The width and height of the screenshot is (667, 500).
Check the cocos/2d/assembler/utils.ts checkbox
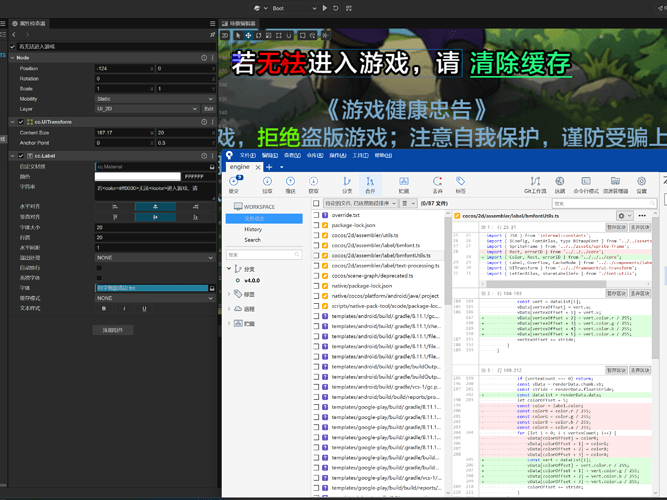pyautogui.click(x=316, y=235)
